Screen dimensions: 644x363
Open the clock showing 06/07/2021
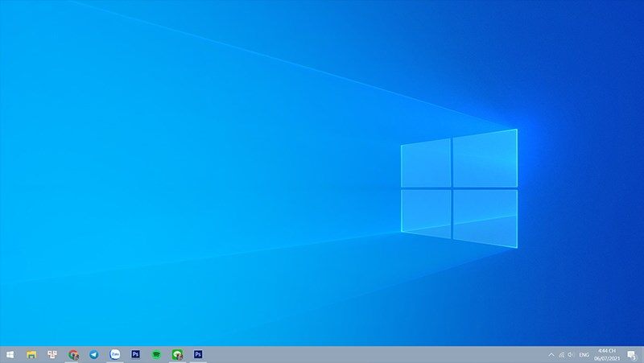pyautogui.click(x=607, y=355)
